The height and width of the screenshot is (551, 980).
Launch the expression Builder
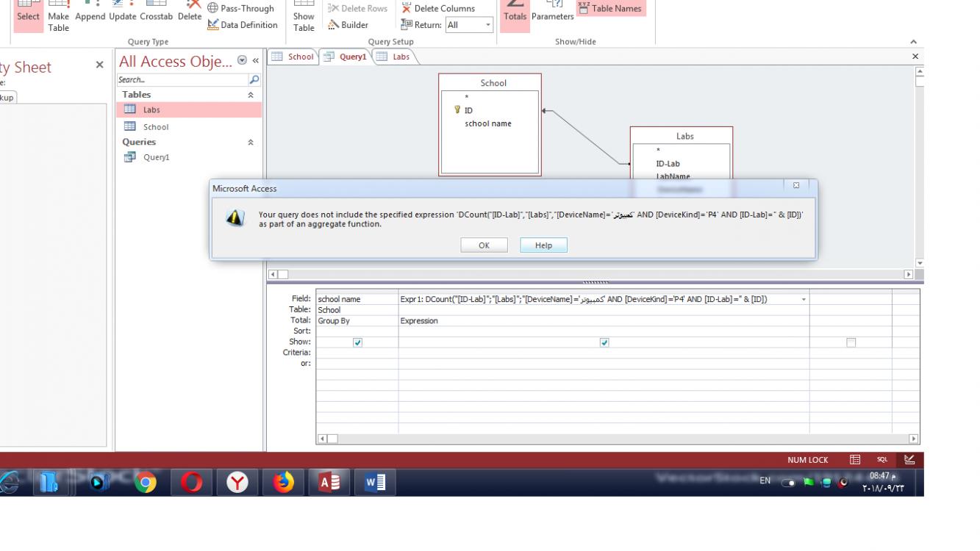(x=348, y=24)
